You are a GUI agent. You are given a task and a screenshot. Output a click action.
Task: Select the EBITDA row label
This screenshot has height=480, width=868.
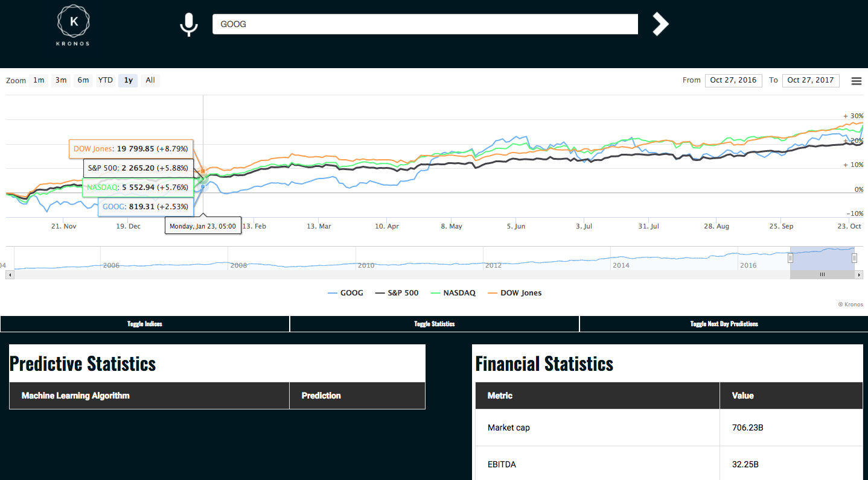(502, 464)
